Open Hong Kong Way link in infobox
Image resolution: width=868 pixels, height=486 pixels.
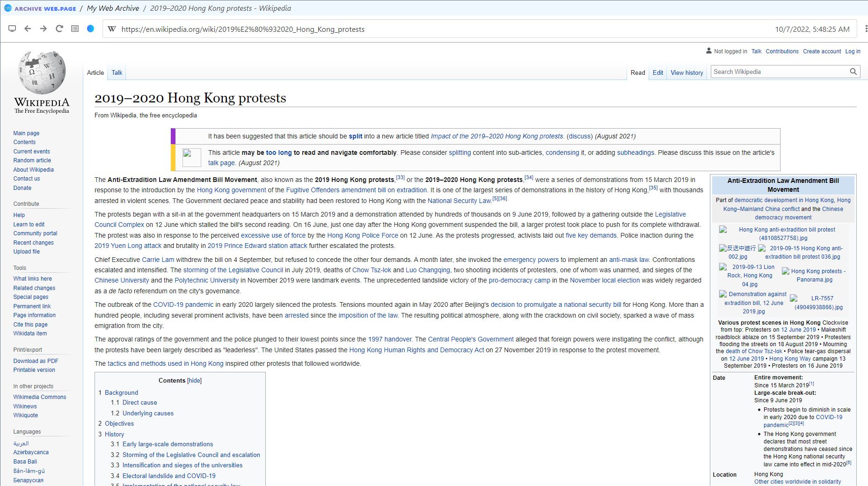point(790,359)
